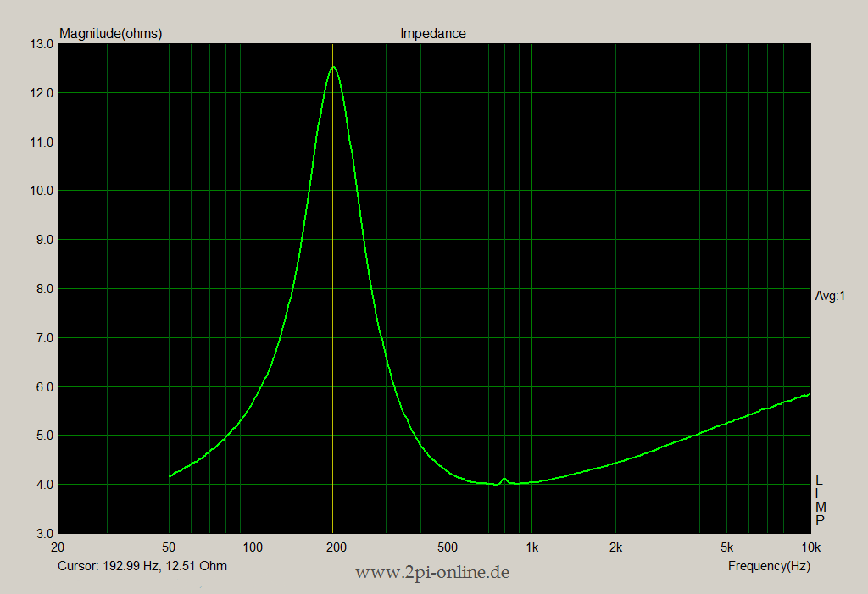This screenshot has height=594, width=868.
Task: Click the impedance peak of the green curve
Action: click(x=332, y=68)
